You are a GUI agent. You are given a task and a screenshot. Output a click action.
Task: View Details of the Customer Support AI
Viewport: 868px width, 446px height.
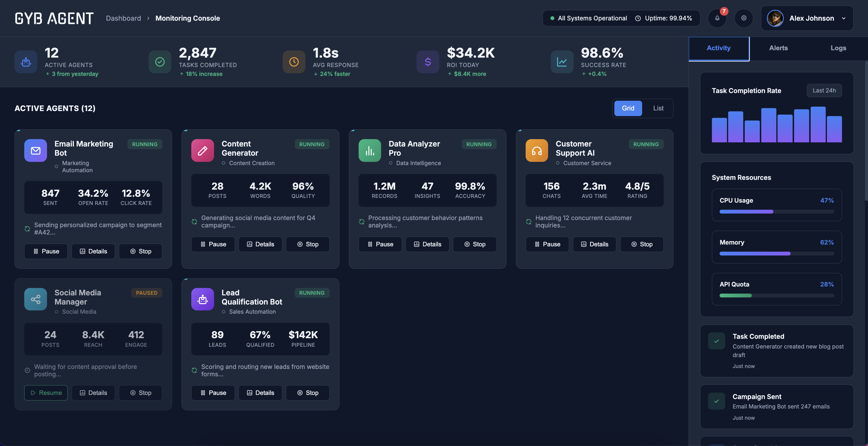[x=595, y=244]
